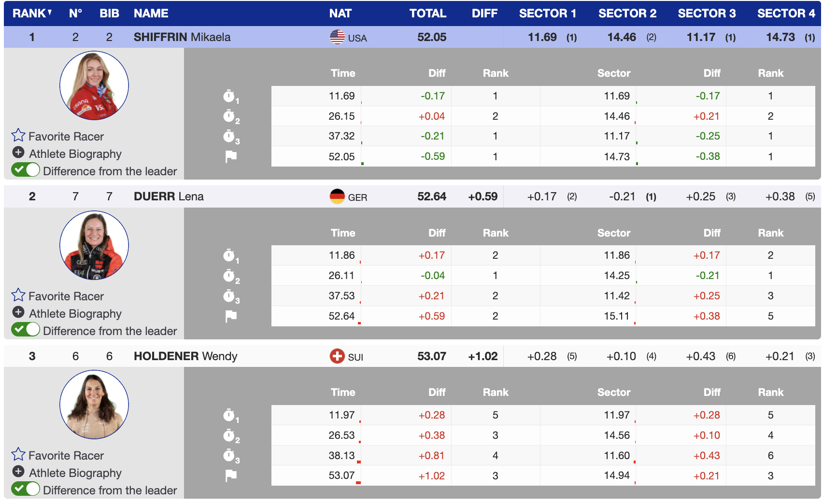Viewport: 823px width, 504px height.
Task: Click the Swiss flag icon for Holdener
Action: [337, 356]
